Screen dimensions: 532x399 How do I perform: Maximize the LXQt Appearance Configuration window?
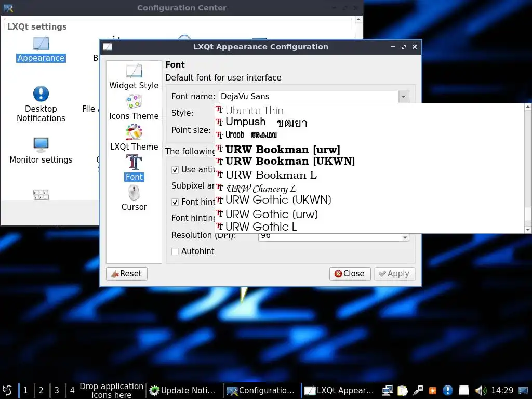(403, 47)
